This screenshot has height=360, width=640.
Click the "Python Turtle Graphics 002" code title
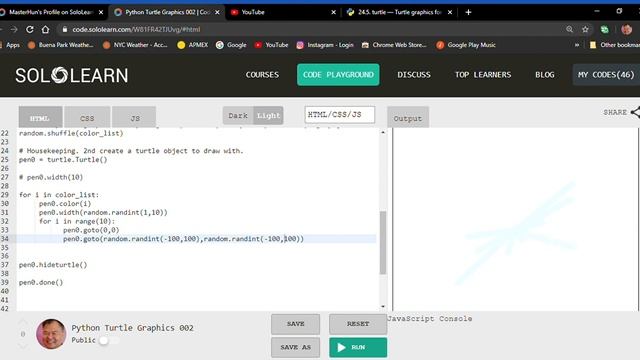pos(133,328)
